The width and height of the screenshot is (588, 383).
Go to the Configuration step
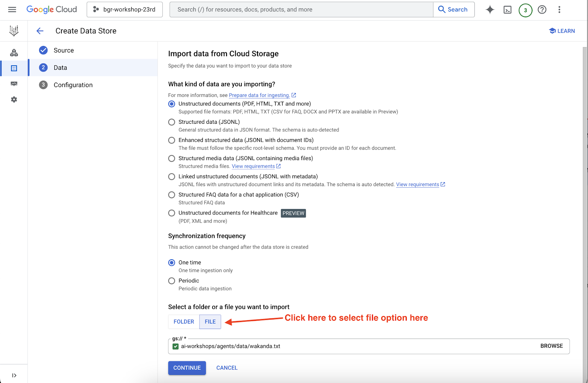73,85
